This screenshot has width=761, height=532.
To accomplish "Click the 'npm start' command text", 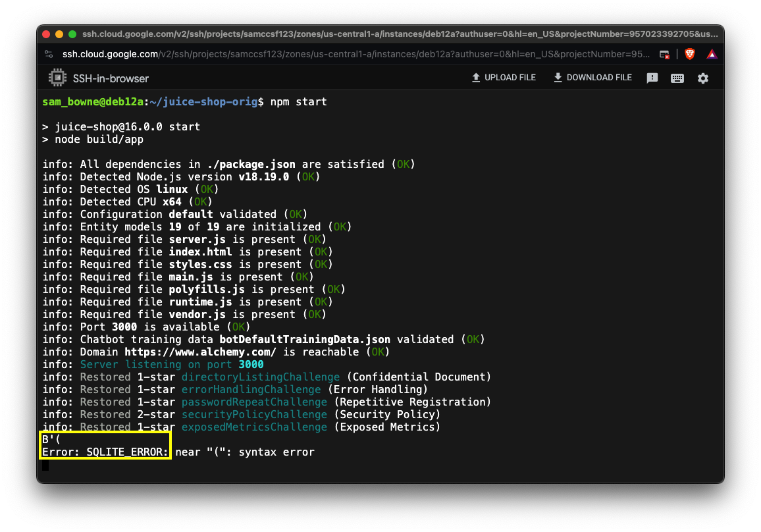I will click(x=298, y=102).
